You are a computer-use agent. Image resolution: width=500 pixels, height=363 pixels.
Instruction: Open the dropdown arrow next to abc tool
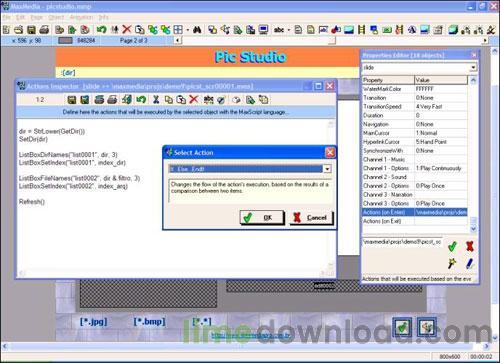tap(289, 30)
